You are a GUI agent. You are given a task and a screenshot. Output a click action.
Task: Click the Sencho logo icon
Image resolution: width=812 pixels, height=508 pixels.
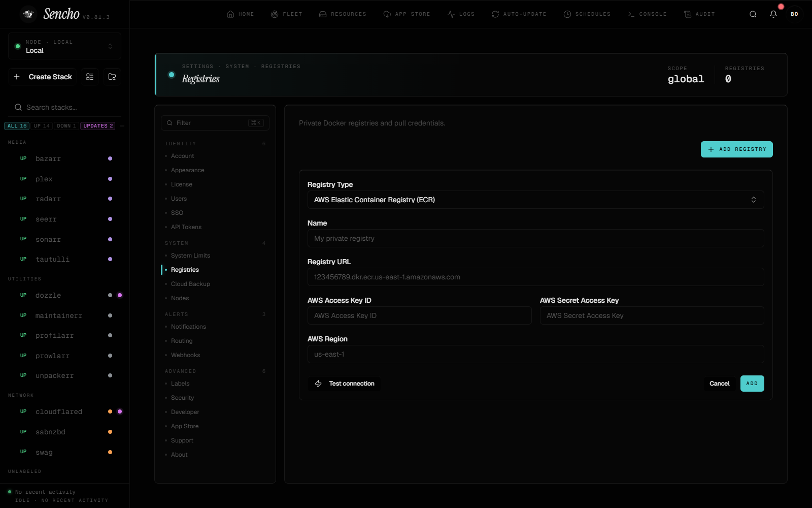28,14
